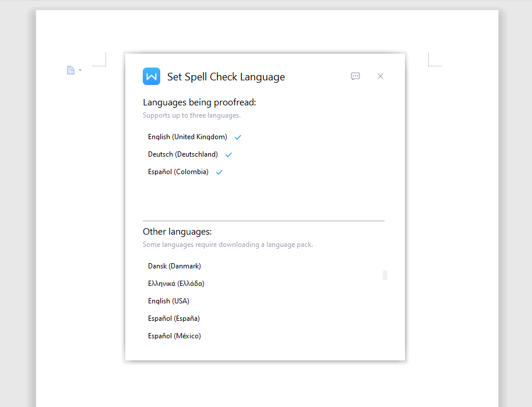Open the feedback speech bubble icon

(x=355, y=76)
